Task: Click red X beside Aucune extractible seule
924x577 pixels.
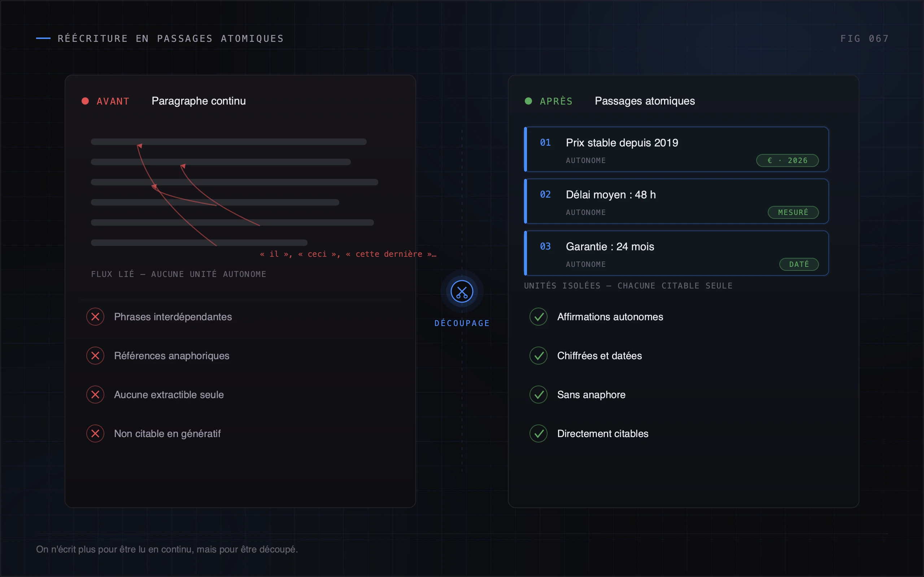Action: coord(95,395)
